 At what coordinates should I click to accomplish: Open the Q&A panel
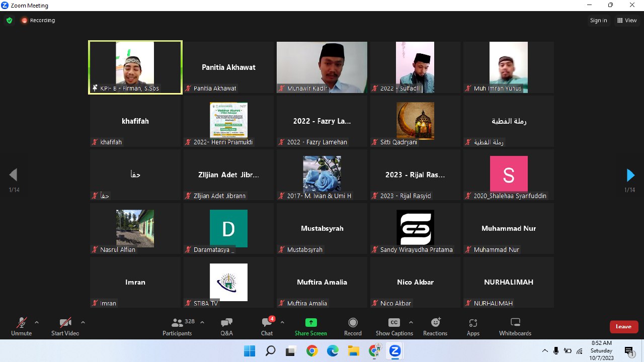pos(226,326)
